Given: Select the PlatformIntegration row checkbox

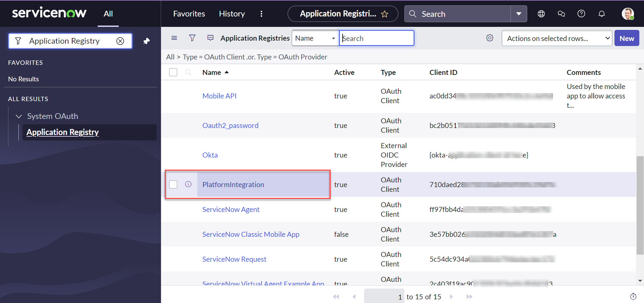Looking at the screenshot, I should [173, 184].
